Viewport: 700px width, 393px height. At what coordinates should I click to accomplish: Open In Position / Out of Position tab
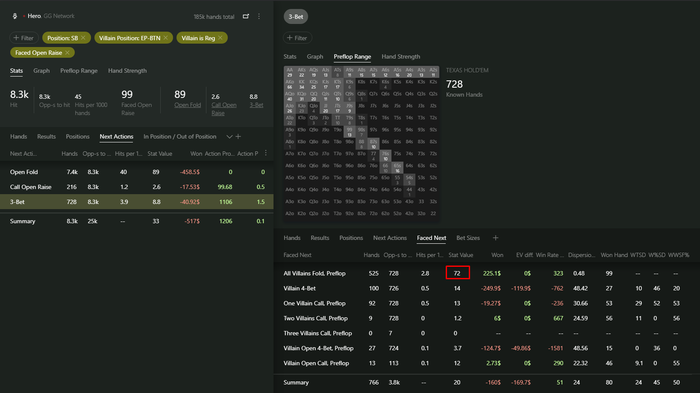tap(180, 137)
